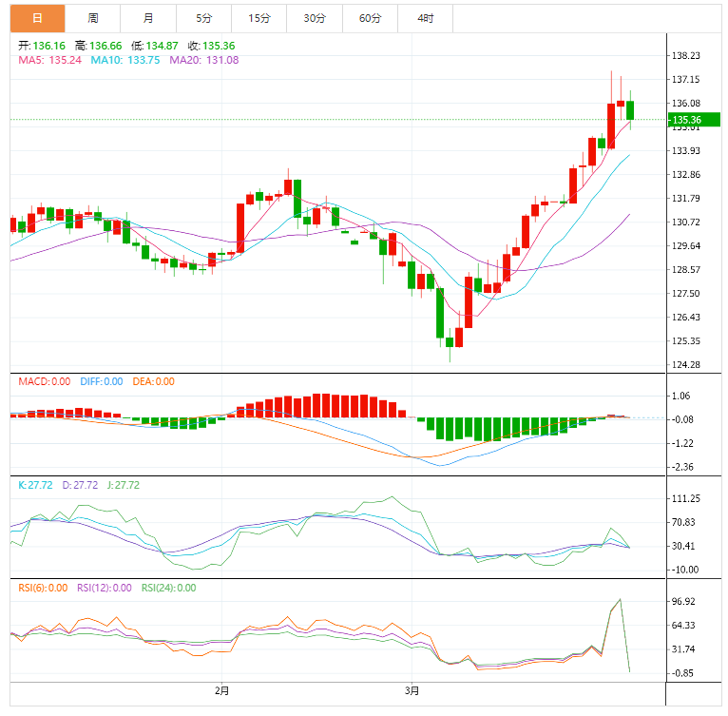Click the D: 27.72 indicator label
This screenshot has width=728, height=716.
click(x=80, y=485)
